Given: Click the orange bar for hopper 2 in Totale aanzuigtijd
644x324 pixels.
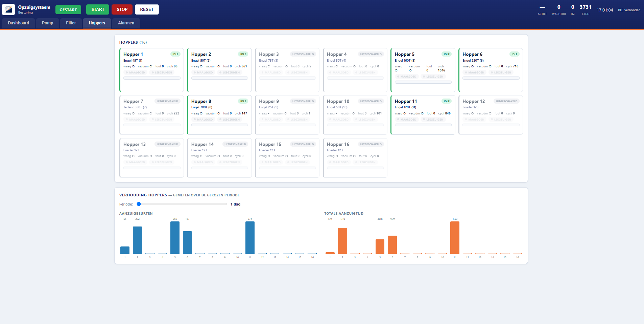Looking at the screenshot, I should [342, 241].
